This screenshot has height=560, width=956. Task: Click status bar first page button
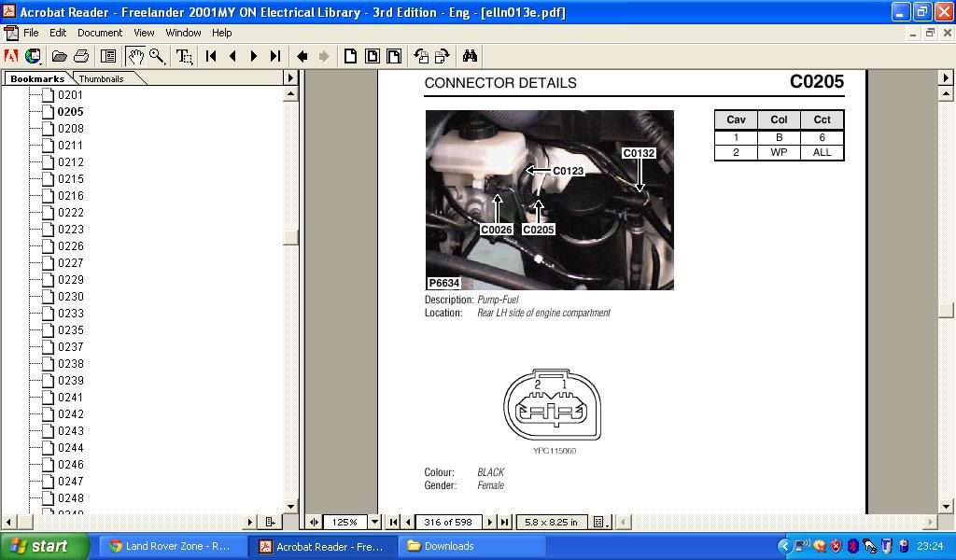click(393, 523)
